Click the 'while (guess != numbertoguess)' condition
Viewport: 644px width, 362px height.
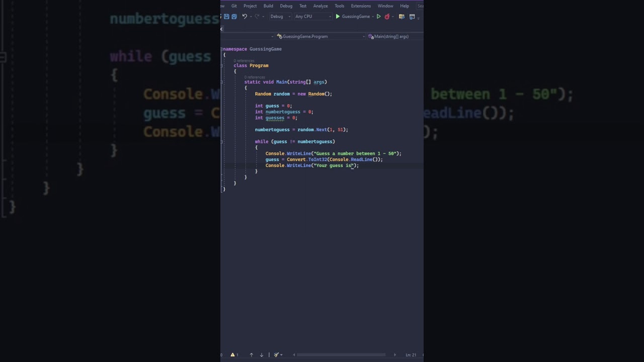295,142
